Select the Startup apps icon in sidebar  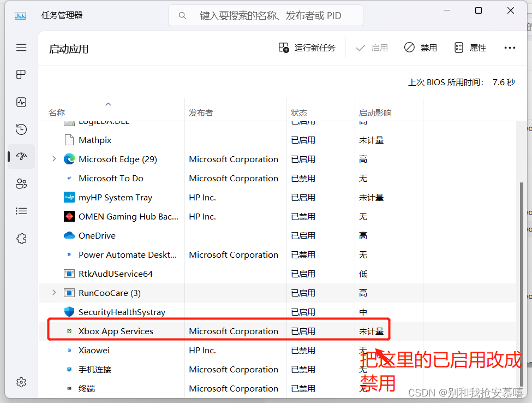21,157
